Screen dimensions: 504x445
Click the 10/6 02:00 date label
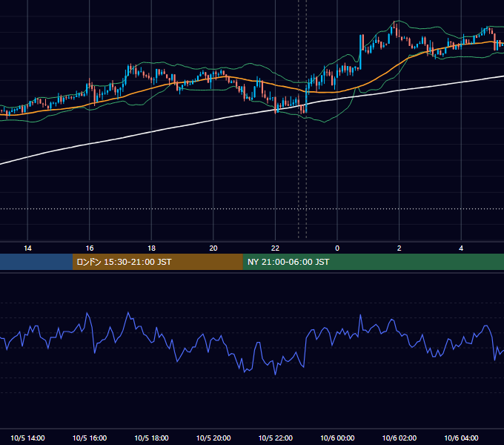[399, 438]
